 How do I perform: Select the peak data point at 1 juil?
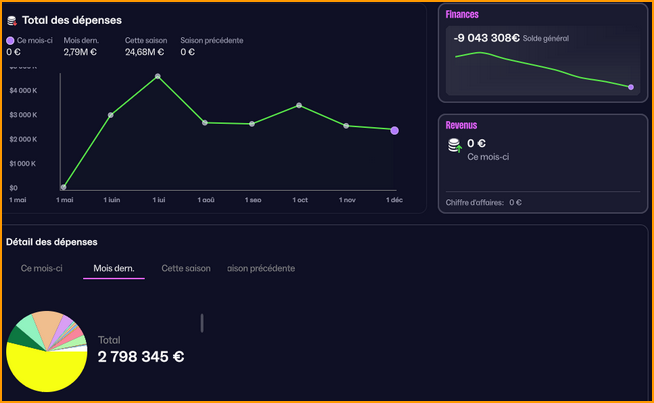pos(158,76)
